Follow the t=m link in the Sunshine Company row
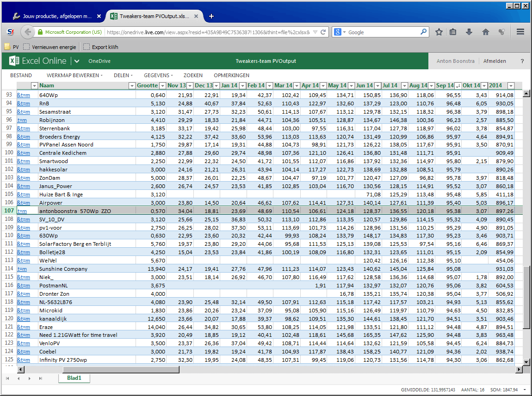 22,269
